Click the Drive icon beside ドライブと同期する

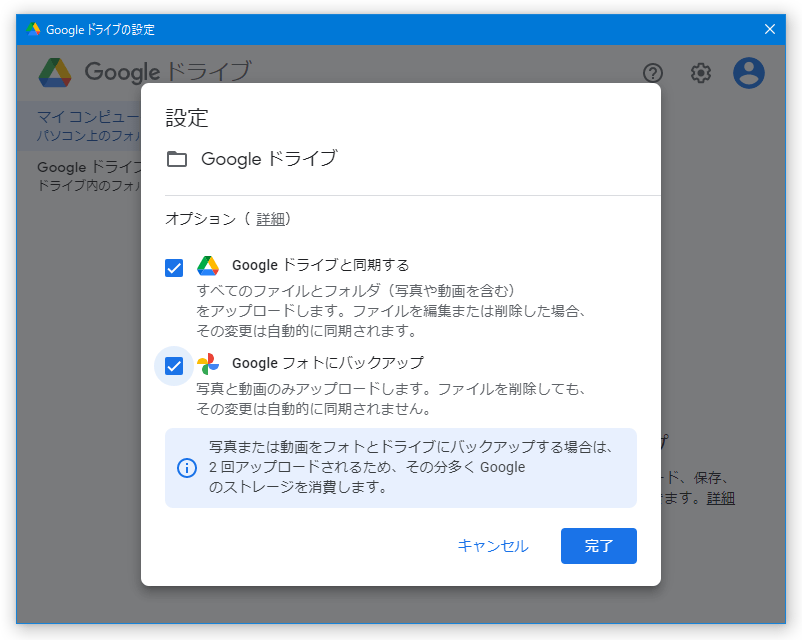pos(208,266)
